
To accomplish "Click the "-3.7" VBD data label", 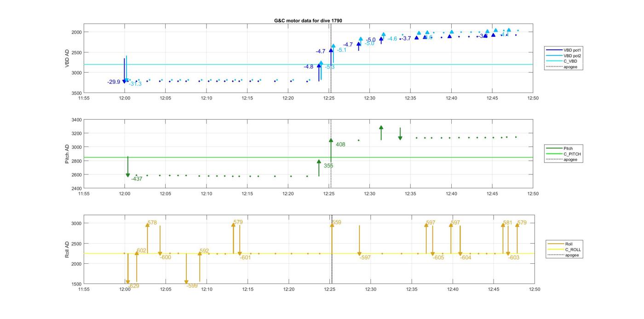I will tap(406, 39).
